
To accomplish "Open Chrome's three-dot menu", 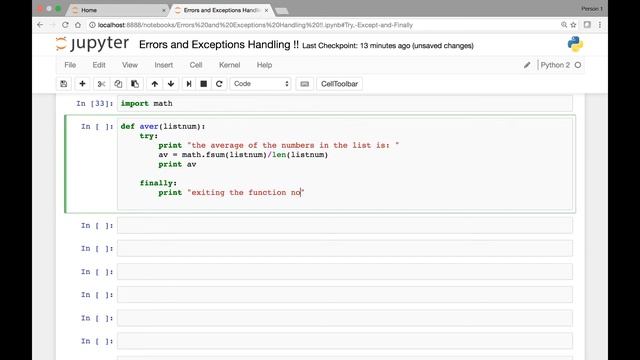I will [600, 25].
